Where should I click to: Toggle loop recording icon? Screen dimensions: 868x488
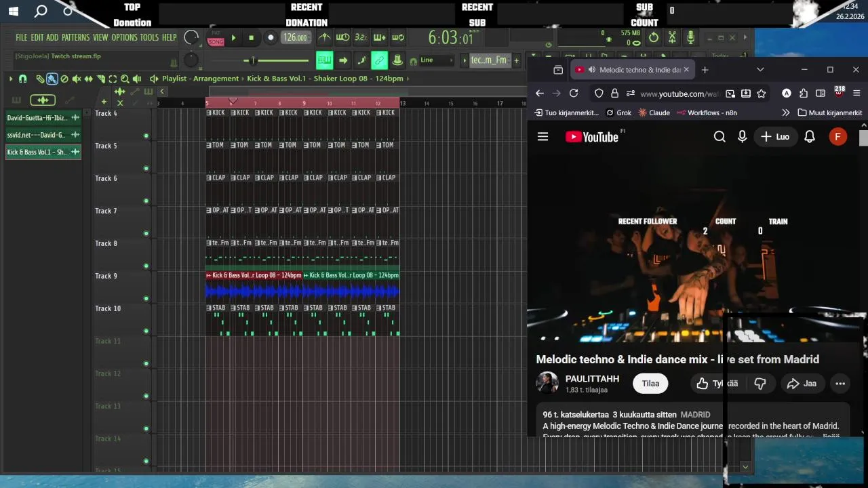pyautogui.click(x=398, y=37)
